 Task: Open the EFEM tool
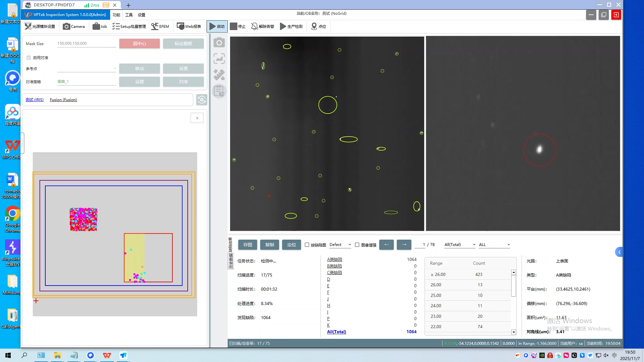[160, 26]
